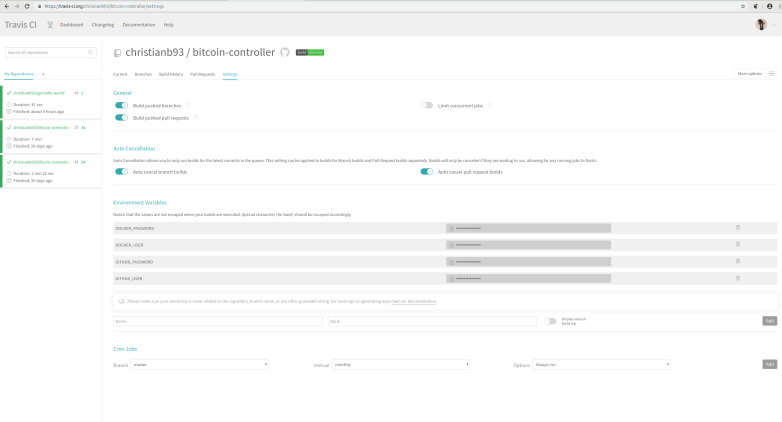Viewport: 782px width, 422px height.
Task: Switch to the Current tab
Action: pos(120,74)
